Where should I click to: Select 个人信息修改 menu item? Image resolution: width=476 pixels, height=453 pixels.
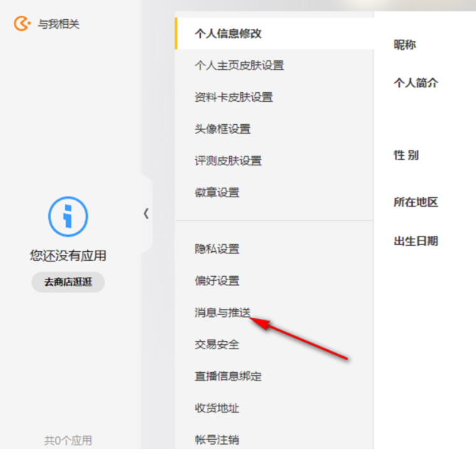pos(275,33)
